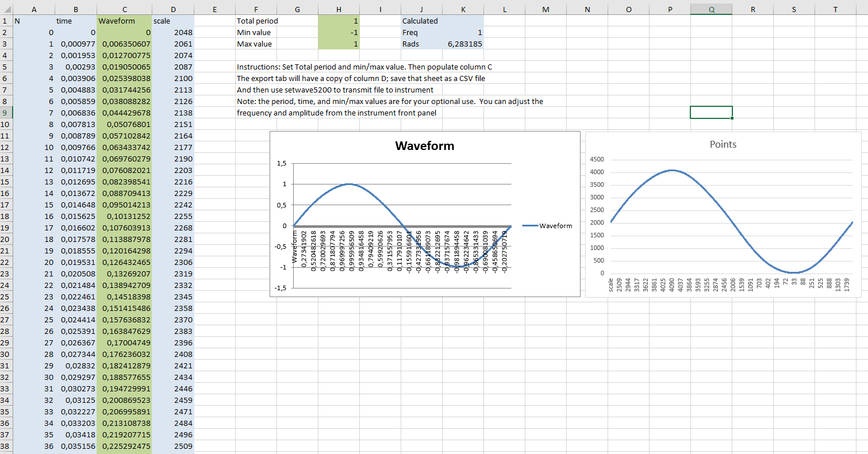
Task: Select the 'Max value' label cell
Action: point(256,44)
